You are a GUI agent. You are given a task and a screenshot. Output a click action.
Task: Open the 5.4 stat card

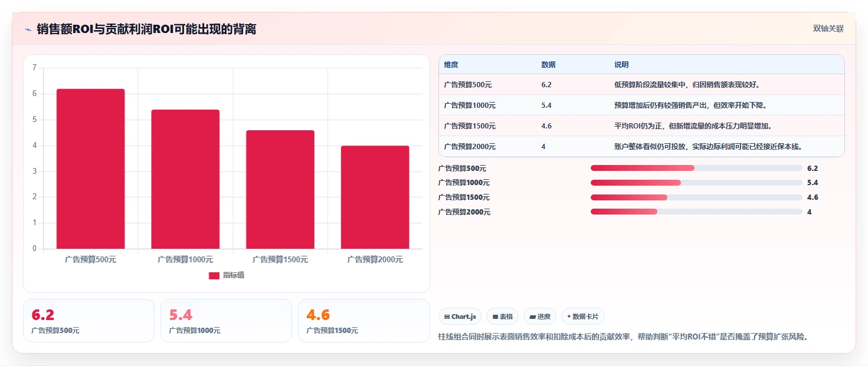point(226,321)
